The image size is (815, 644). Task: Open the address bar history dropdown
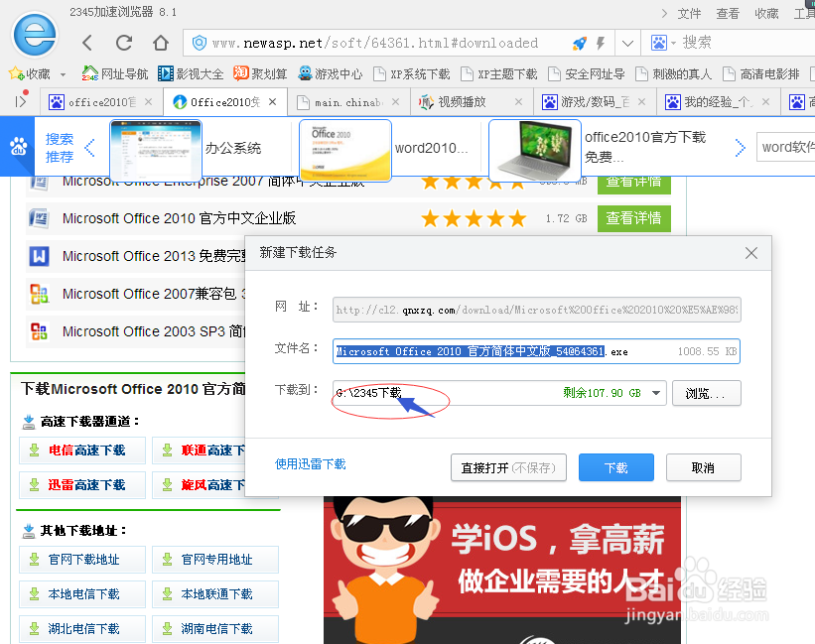(629, 44)
